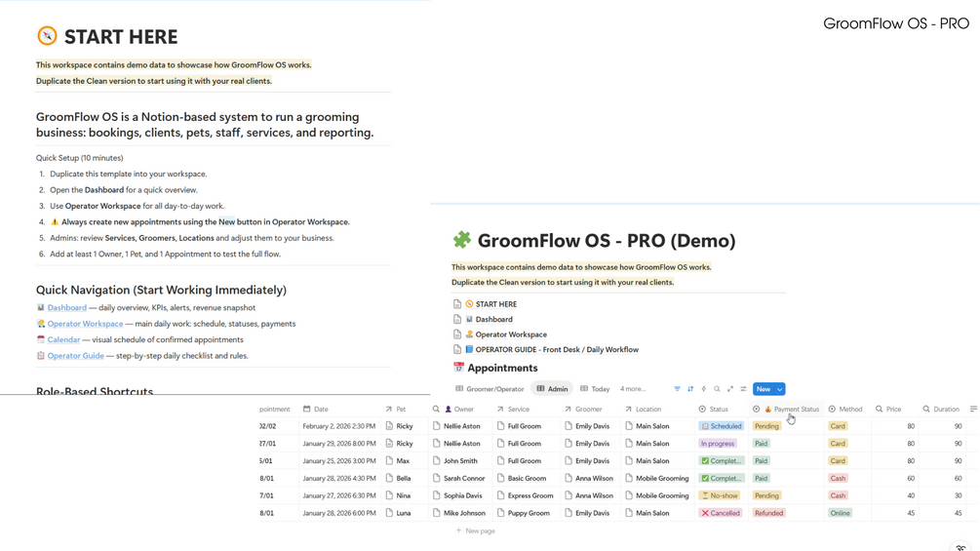
Task: Click the search magnifier icon in the Appointments toolbar
Action: coord(717,389)
